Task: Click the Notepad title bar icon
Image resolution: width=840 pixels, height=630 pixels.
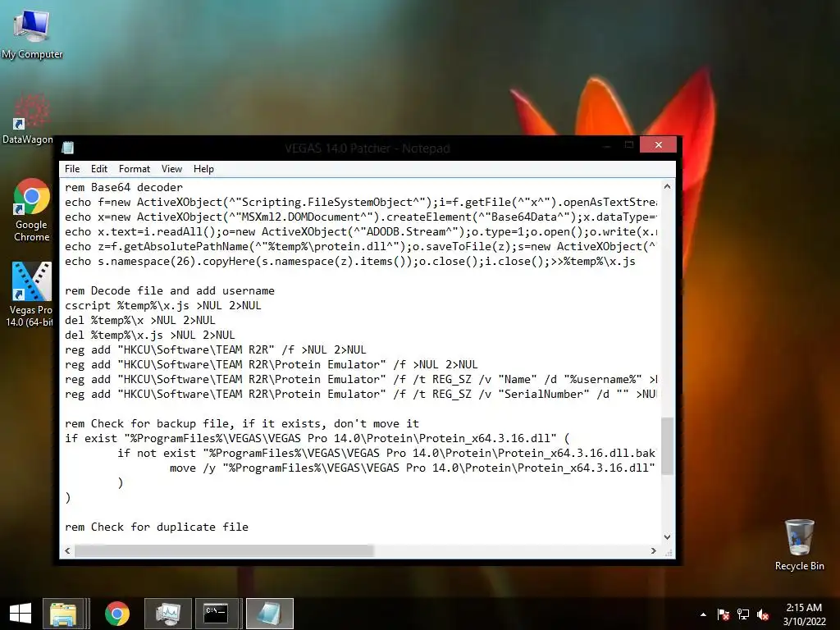Action: tap(68, 148)
